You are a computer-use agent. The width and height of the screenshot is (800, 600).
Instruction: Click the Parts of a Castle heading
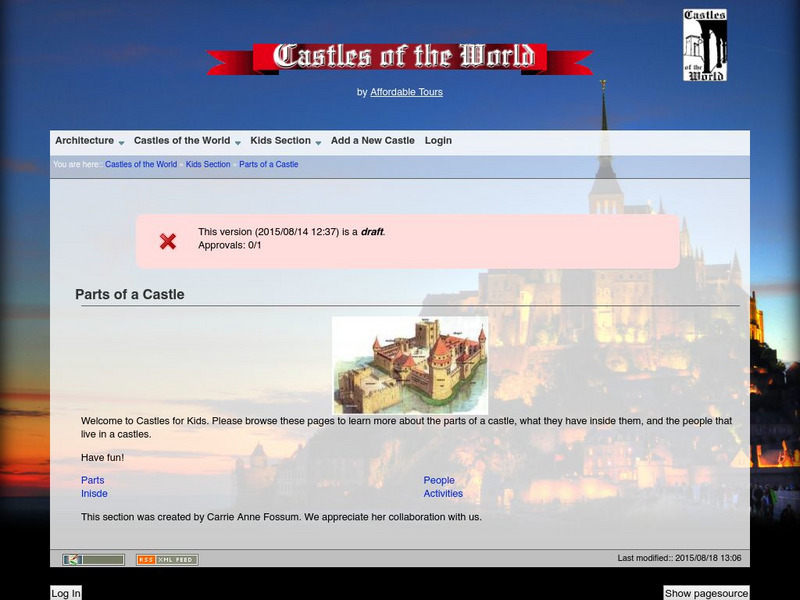130,294
